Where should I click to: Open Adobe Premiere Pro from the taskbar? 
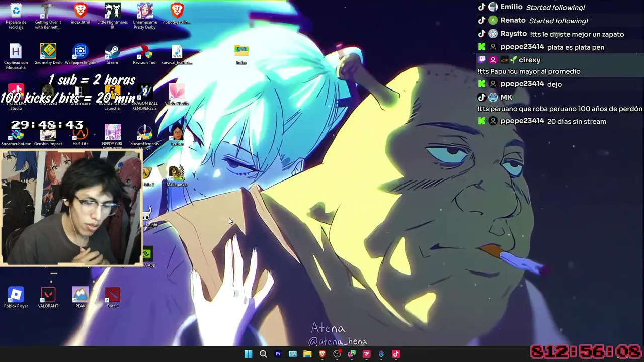[x=278, y=354]
